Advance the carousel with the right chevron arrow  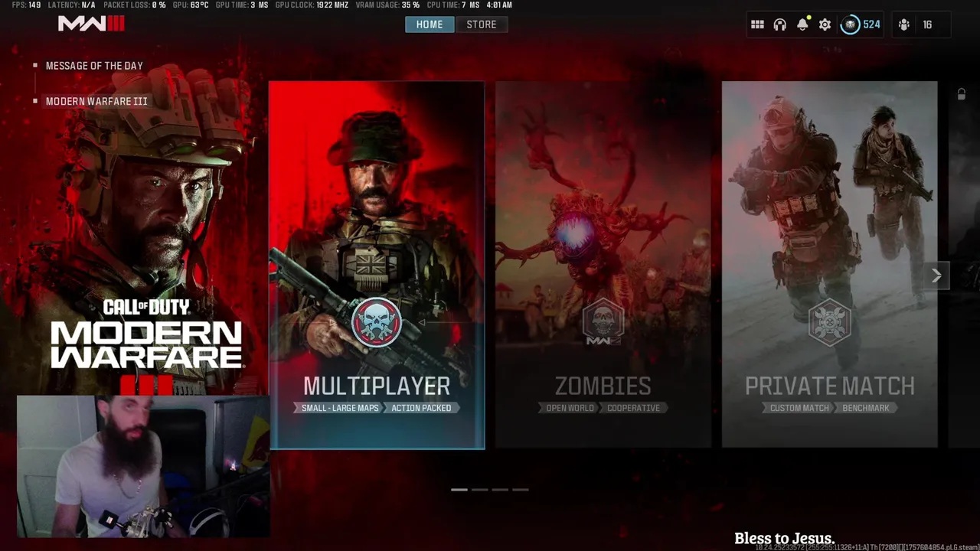[x=936, y=276]
